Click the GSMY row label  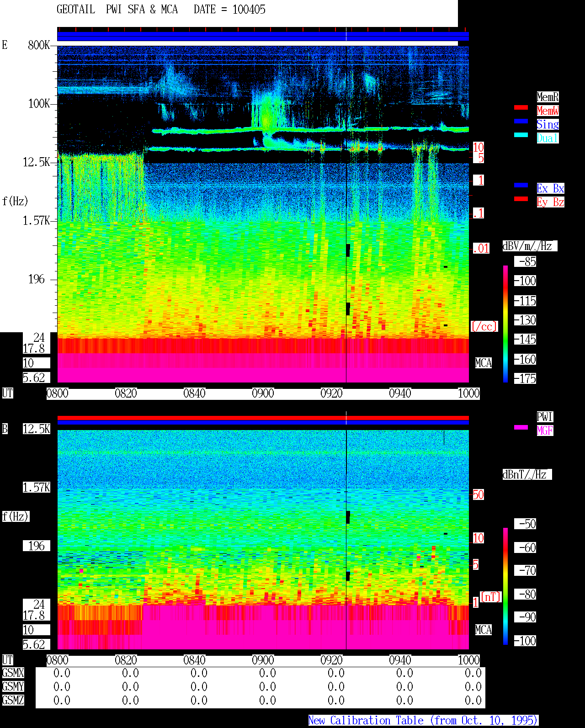coord(13,686)
